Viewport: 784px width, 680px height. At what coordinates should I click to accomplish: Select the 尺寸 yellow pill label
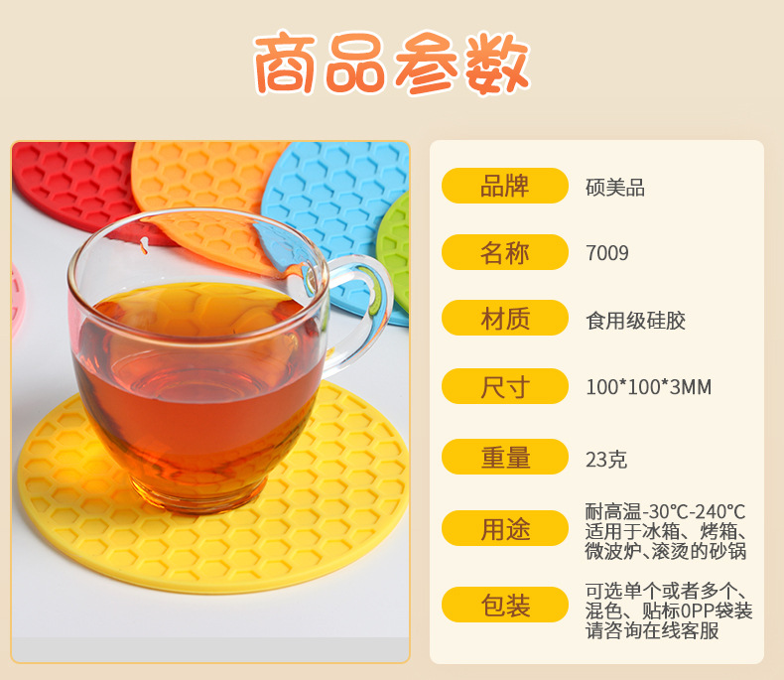coord(505,386)
